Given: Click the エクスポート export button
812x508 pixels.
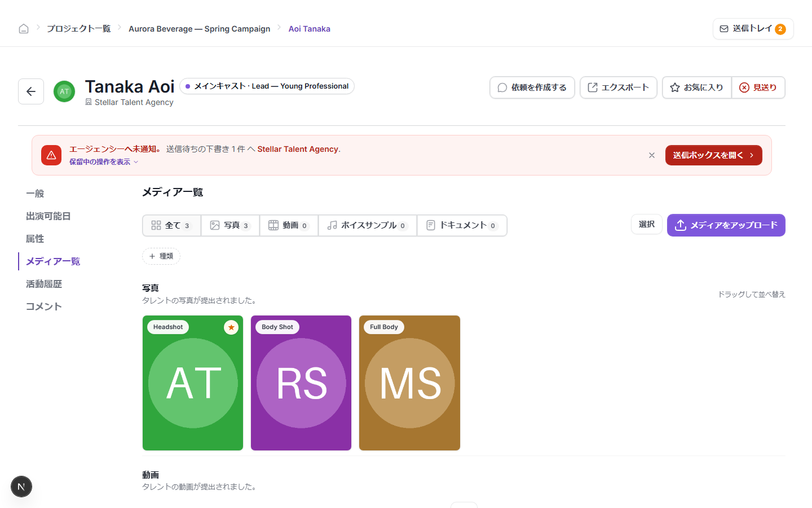Looking at the screenshot, I should [x=619, y=87].
